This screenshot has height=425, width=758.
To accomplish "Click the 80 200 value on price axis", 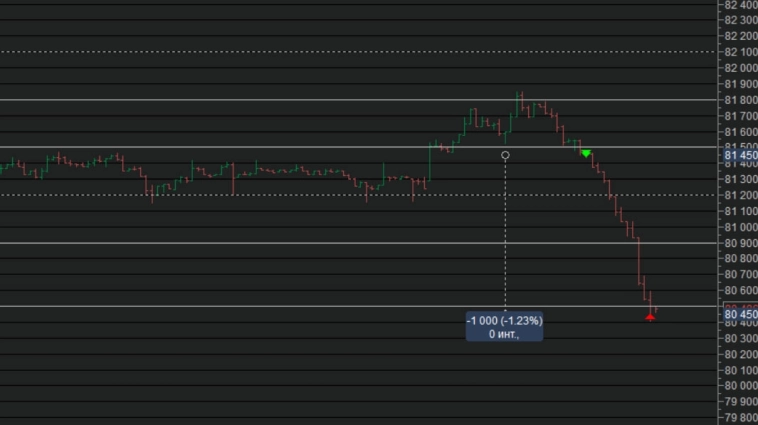I will [x=741, y=354].
